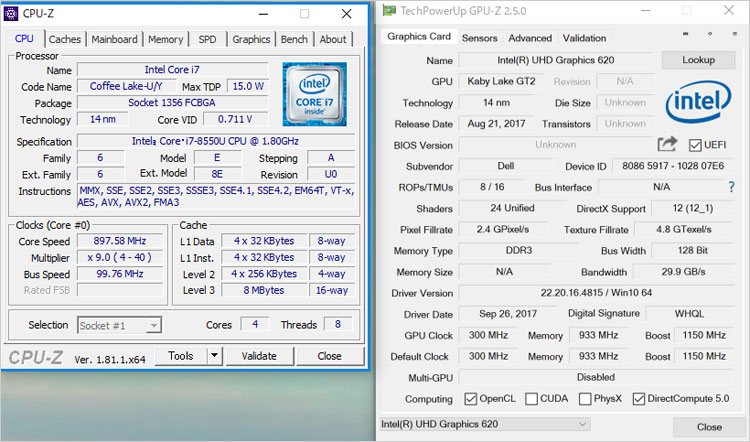Image resolution: width=750 pixels, height=442 pixels.
Task: Click the BIOS share/export arrow icon
Action: tap(667, 144)
